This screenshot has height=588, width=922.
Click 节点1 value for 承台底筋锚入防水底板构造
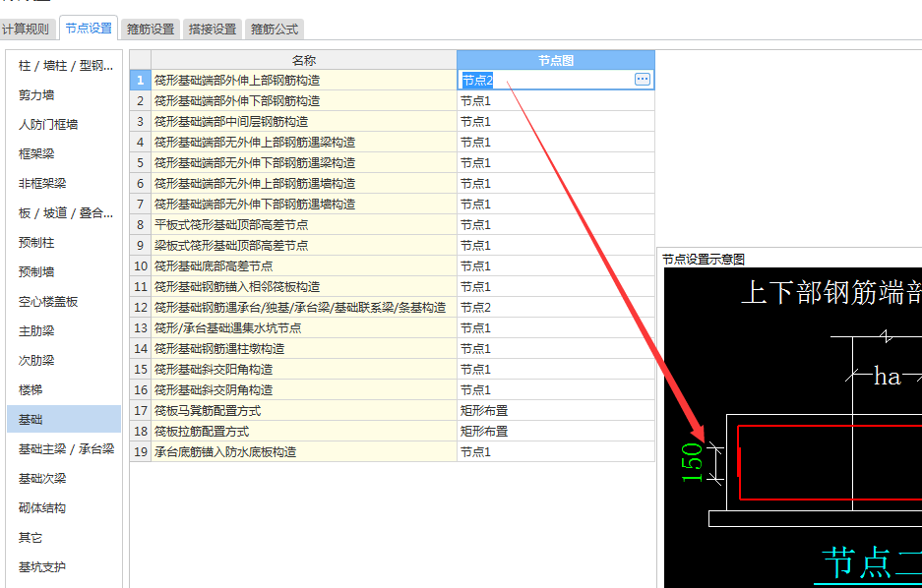tap(556, 451)
